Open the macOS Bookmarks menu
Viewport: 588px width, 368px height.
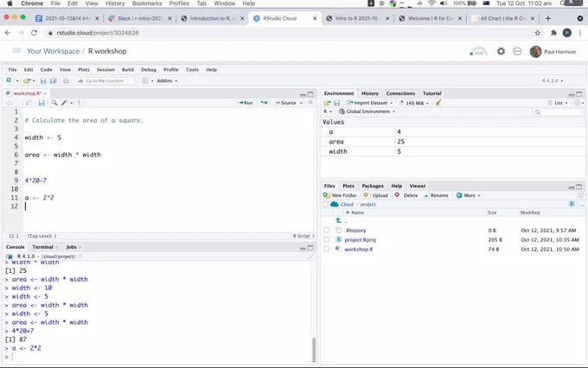click(x=147, y=3)
